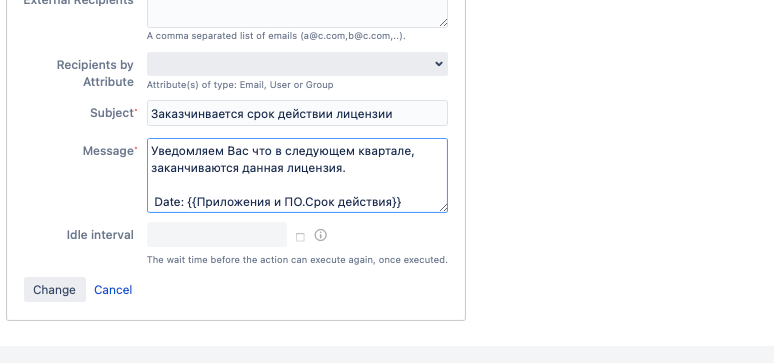Click the 'The wait time before the action' hint

297,260
